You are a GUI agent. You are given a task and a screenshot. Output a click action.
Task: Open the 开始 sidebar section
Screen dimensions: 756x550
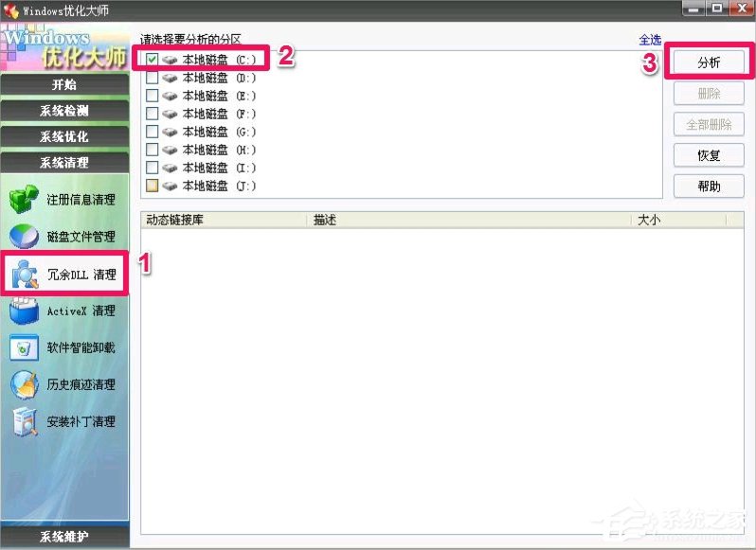pos(64,85)
